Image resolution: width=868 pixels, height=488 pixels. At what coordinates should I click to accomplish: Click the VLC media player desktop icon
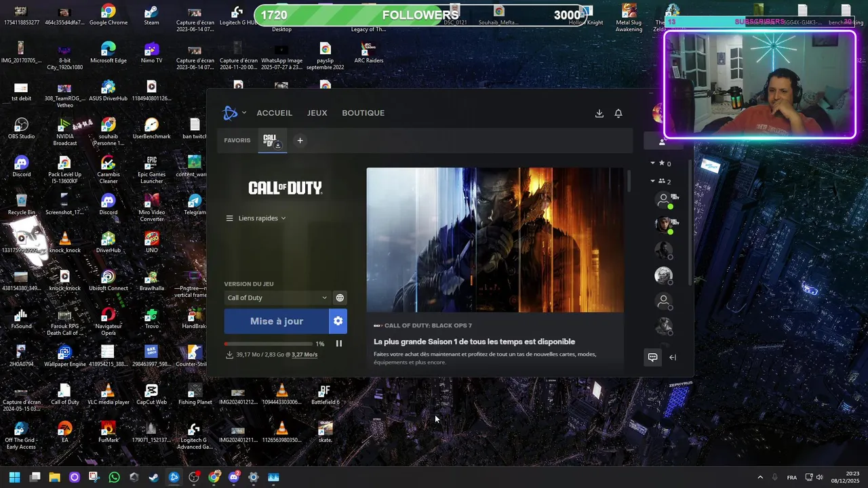(x=108, y=394)
